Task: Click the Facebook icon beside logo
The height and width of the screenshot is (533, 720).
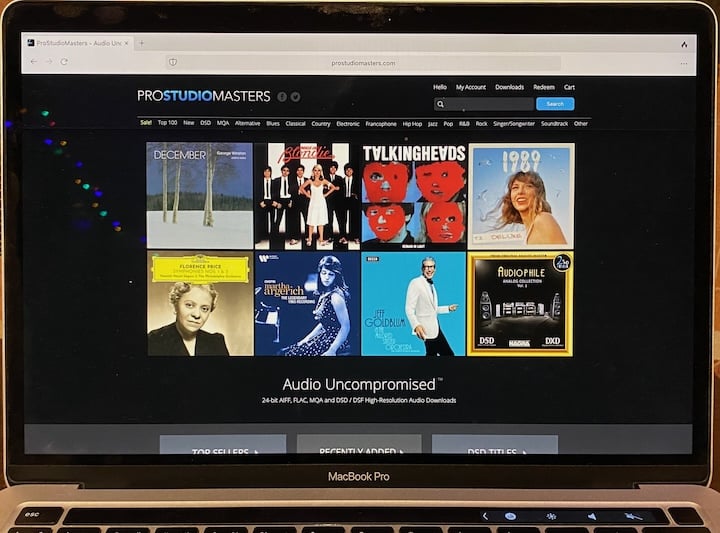Action: coord(282,97)
